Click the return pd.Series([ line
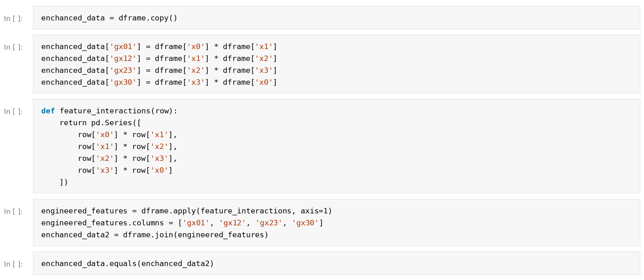The height and width of the screenshot is (280, 644). click(x=100, y=123)
